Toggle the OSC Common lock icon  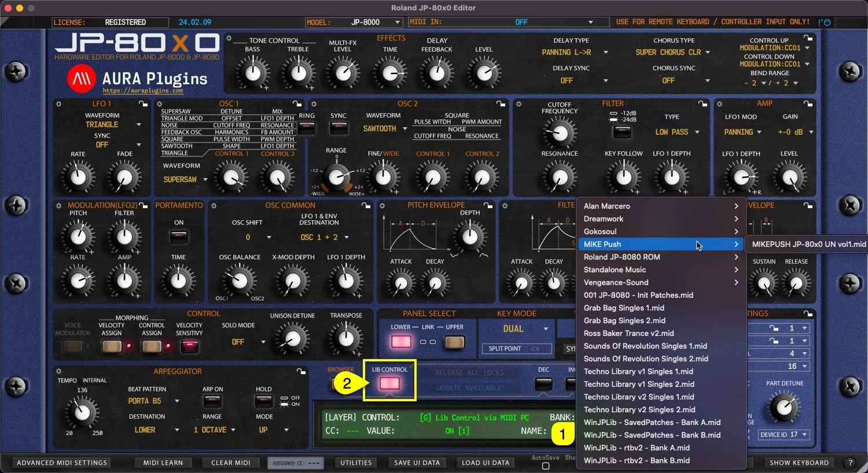tap(366, 205)
